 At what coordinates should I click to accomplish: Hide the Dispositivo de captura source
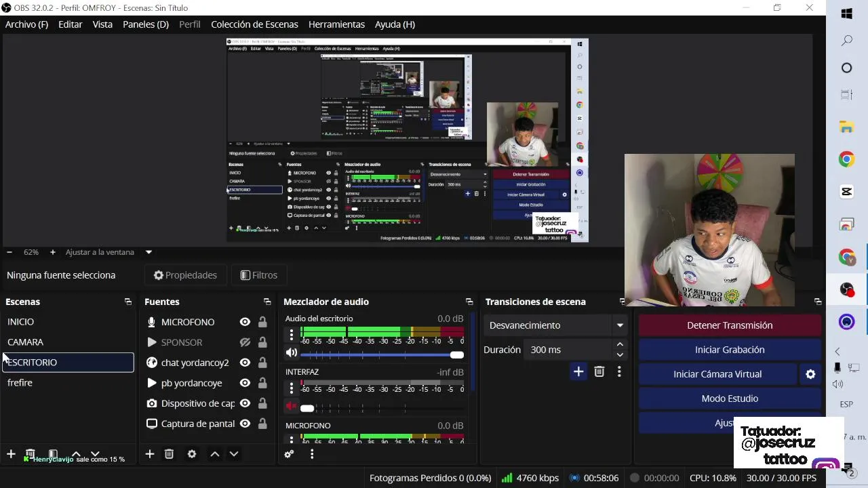click(245, 403)
